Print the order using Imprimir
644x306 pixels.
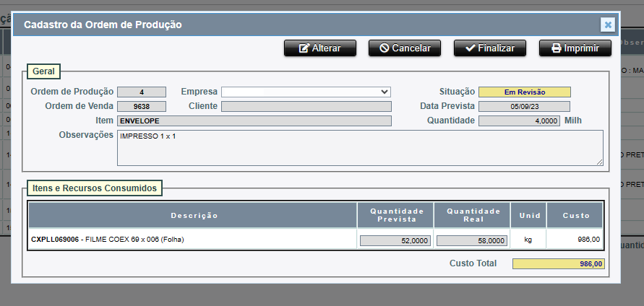point(575,48)
